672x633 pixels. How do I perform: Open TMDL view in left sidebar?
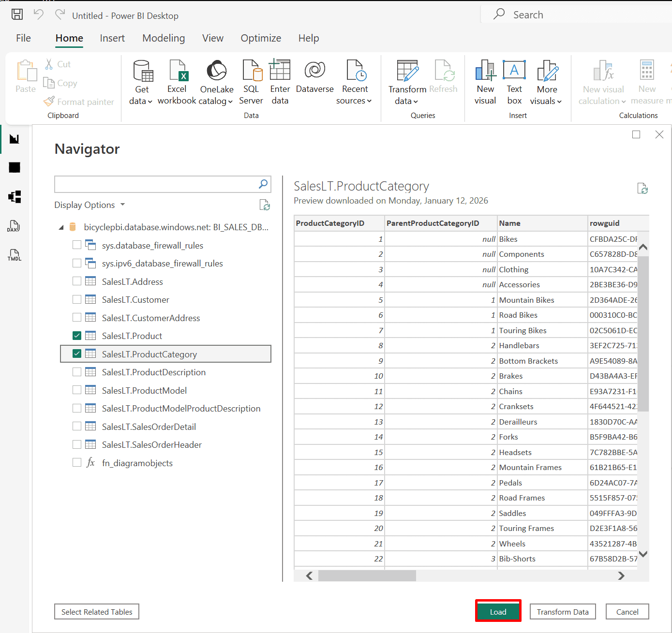point(14,255)
